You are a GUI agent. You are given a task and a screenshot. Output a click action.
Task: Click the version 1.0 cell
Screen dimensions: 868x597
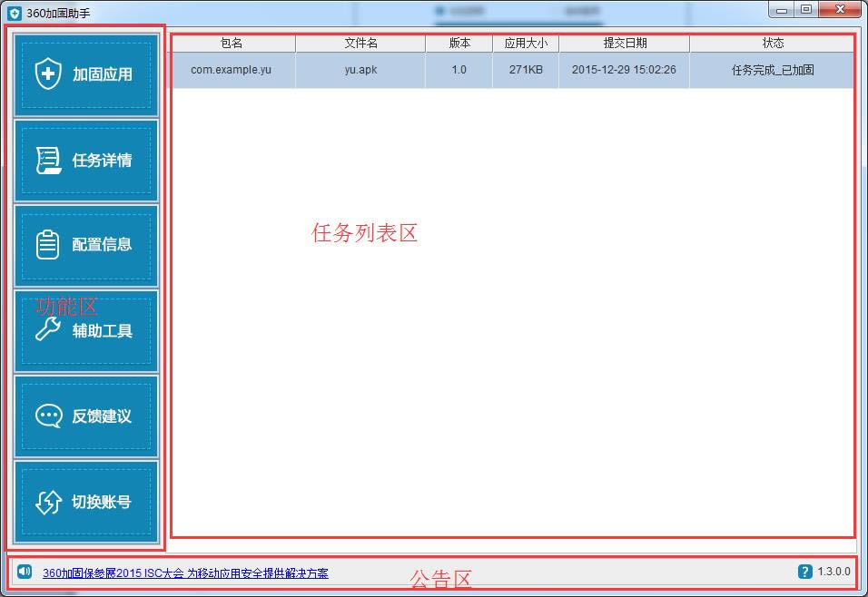click(x=459, y=70)
